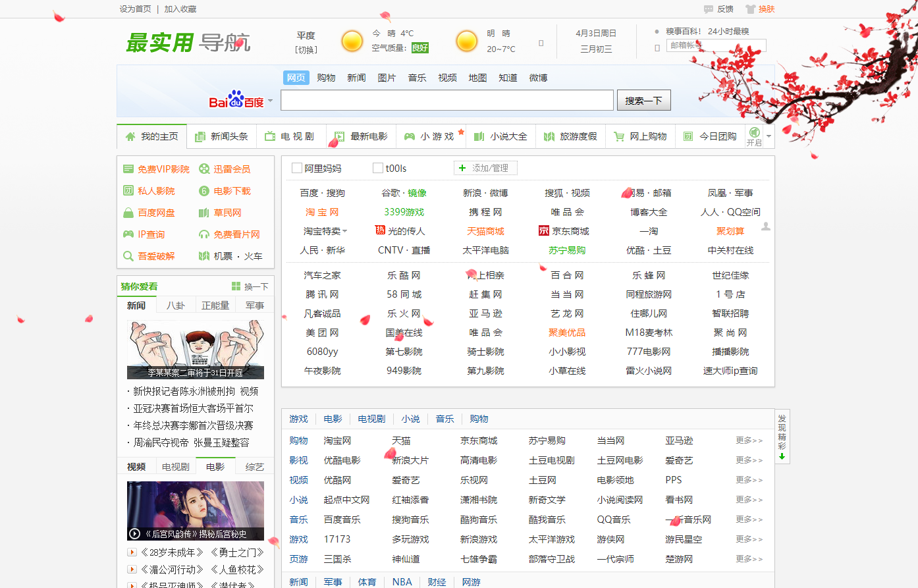The width and height of the screenshot is (918, 588).
Task: Click the 吾爱破解 magnifier icon
Action: tap(128, 256)
